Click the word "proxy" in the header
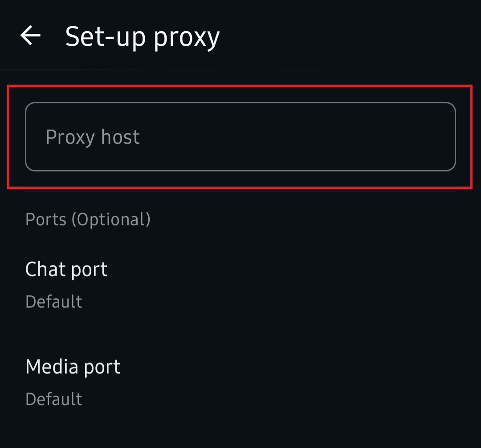Image resolution: width=481 pixels, height=448 pixels. [187, 37]
